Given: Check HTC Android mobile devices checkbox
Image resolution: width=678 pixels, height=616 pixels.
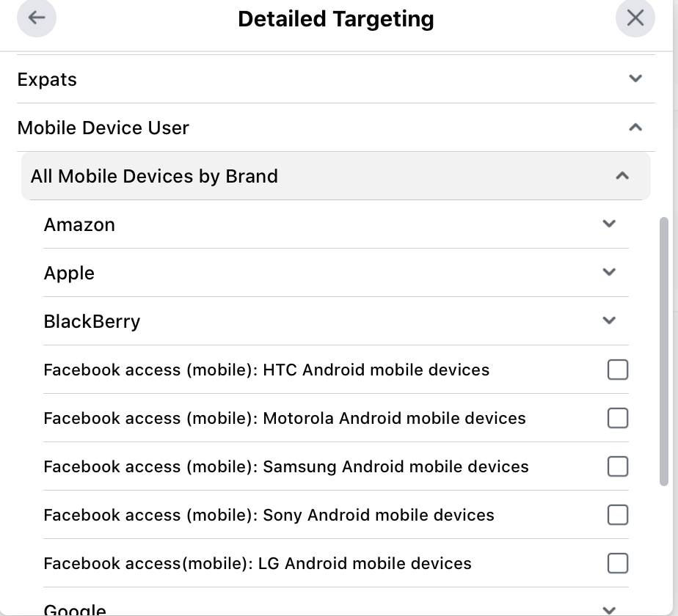Looking at the screenshot, I should point(618,370).
